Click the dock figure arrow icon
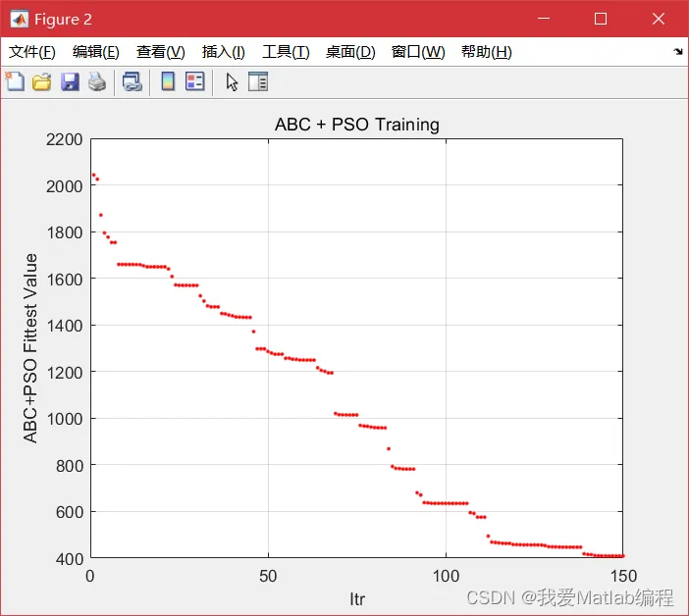Image resolution: width=689 pixels, height=616 pixels. click(678, 52)
